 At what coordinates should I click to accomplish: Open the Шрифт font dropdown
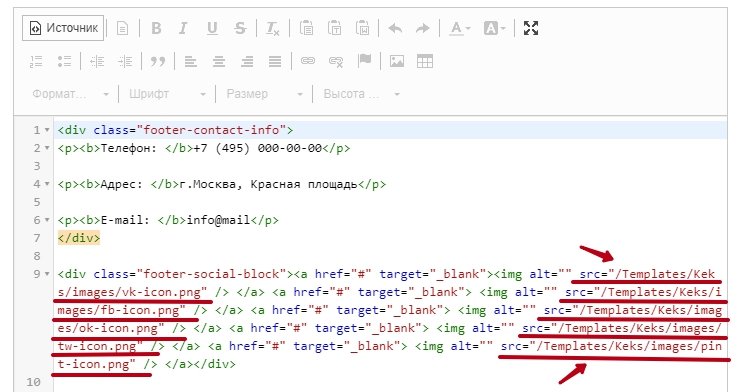click(x=168, y=94)
